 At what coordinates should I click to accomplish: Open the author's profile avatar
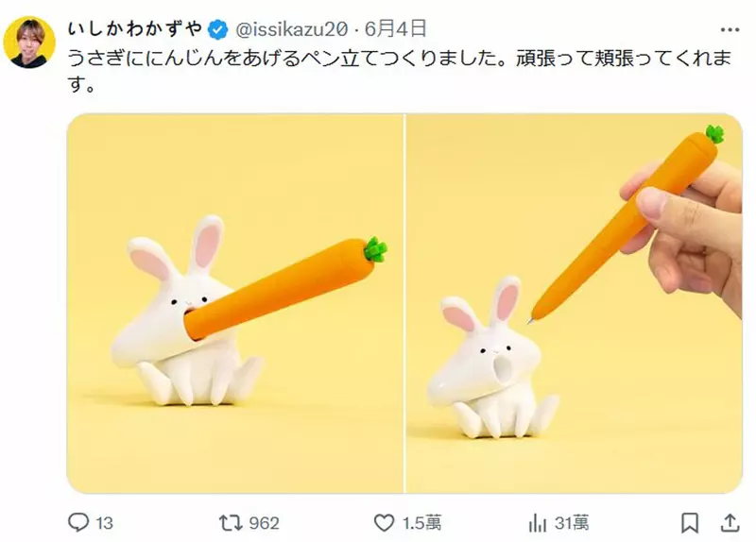click(x=29, y=42)
